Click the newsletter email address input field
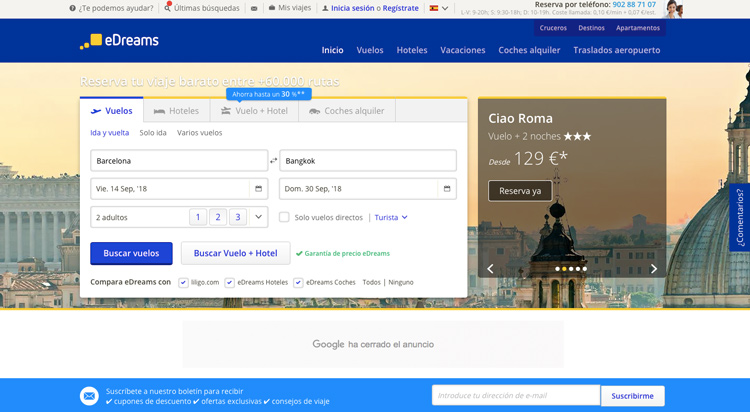 tap(515, 395)
